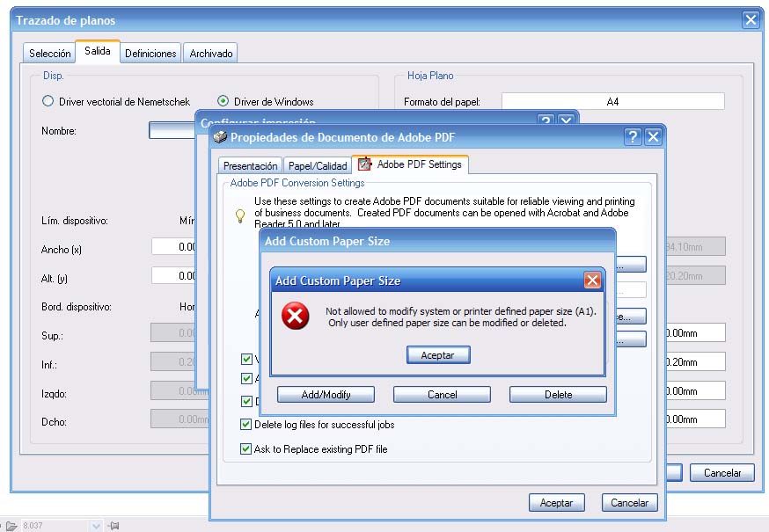Open folder icon in bottom status bar
The image size is (769, 532).
11,526
